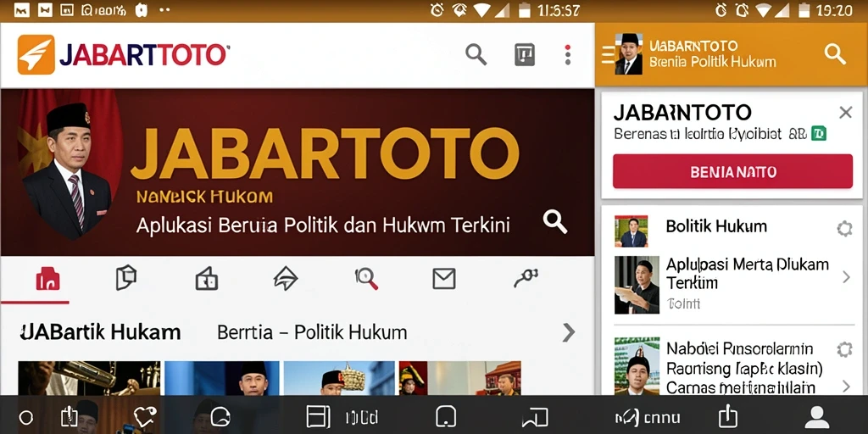Expand the Aplulpasi Merta Dlukam chevron

(x=846, y=277)
